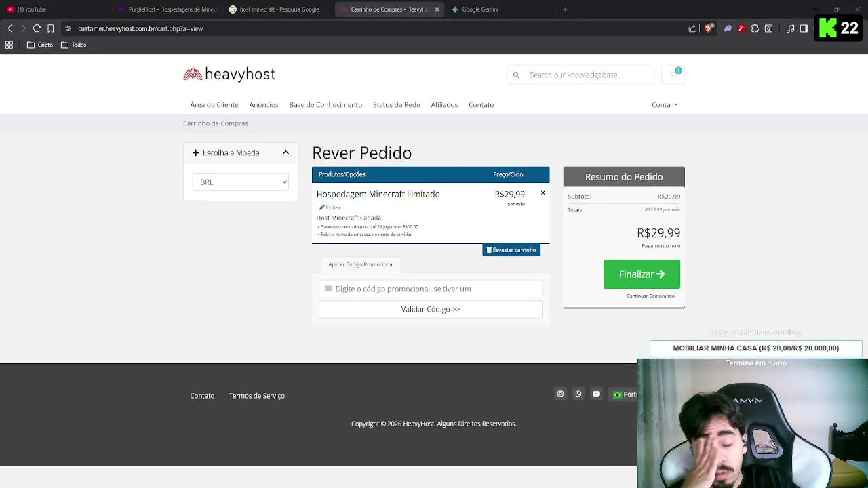Viewport: 868px width, 488px height.
Task: Close the Carrinho de Compras tab
Action: 437,9
